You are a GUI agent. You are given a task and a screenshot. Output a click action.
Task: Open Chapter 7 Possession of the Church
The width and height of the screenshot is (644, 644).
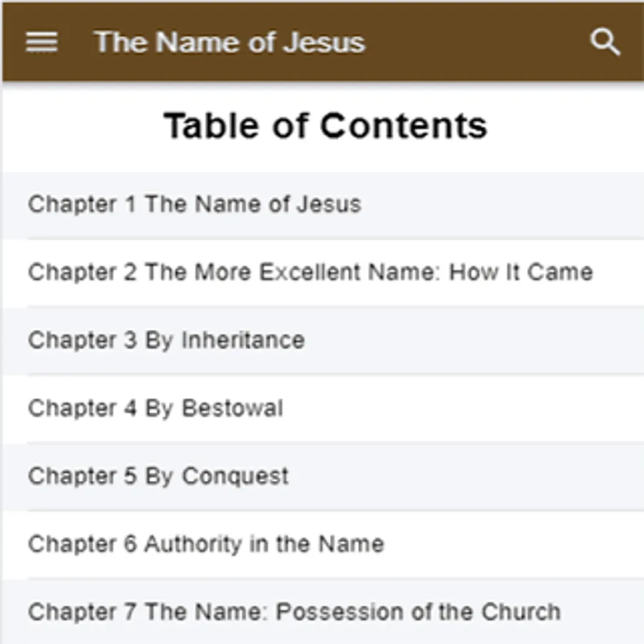[293, 613]
